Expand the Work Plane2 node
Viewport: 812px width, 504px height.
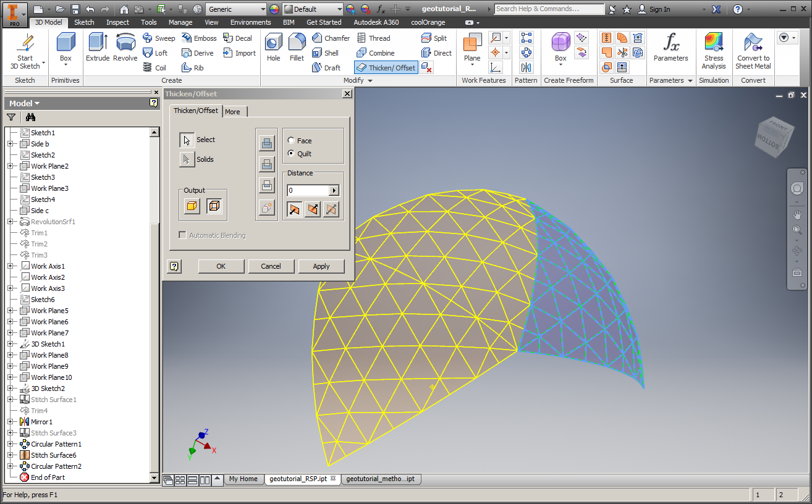click(x=10, y=166)
